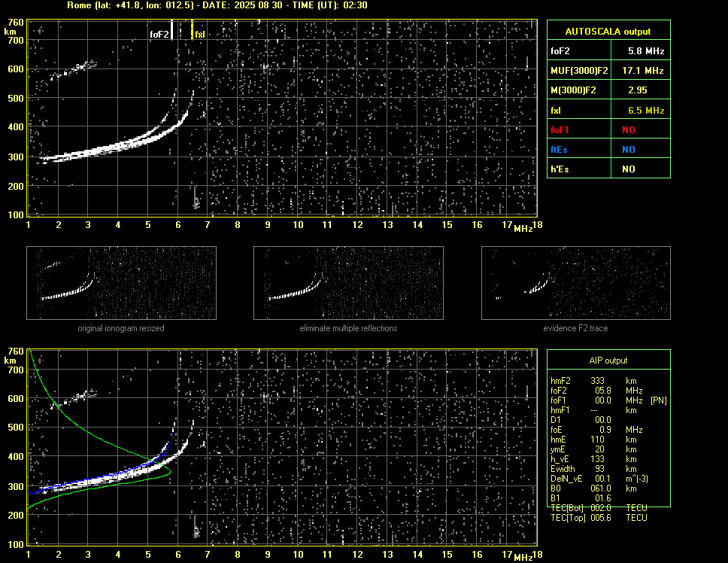This screenshot has width=728, height=563.
Task: Click the AIP foF2 05.8 MHz row
Action: click(x=596, y=391)
